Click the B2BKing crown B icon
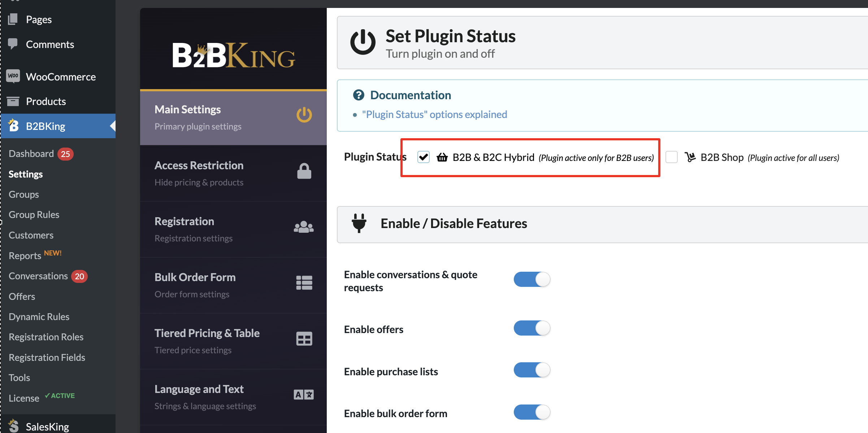This screenshot has height=433, width=868. 13,125
